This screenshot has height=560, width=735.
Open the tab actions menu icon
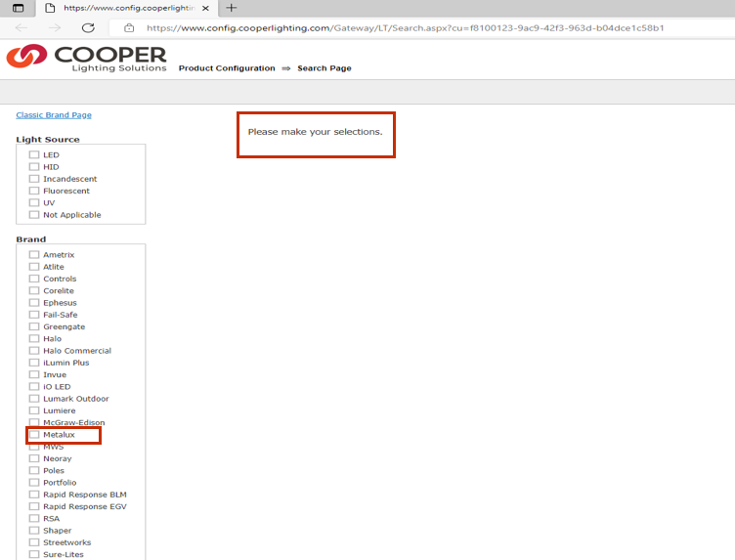18,8
